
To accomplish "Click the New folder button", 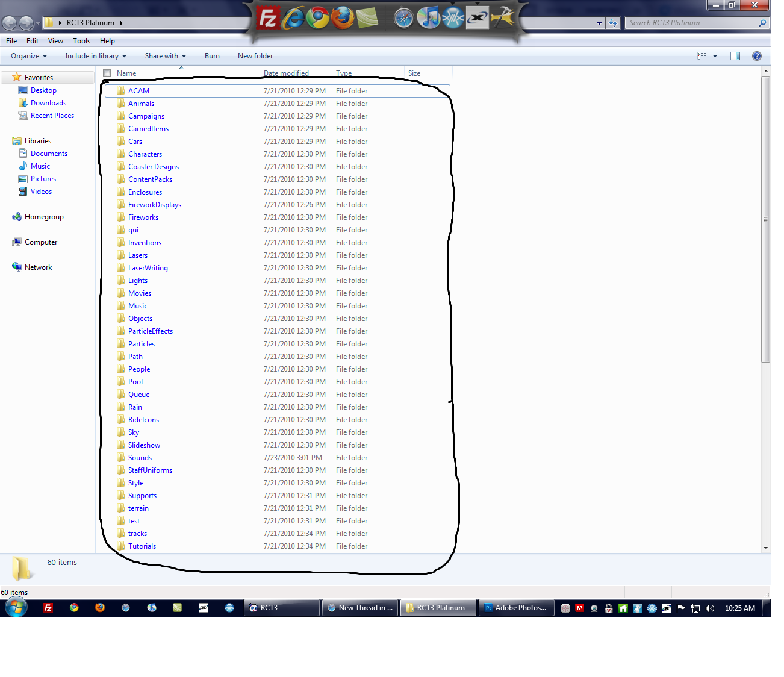I will coord(255,56).
